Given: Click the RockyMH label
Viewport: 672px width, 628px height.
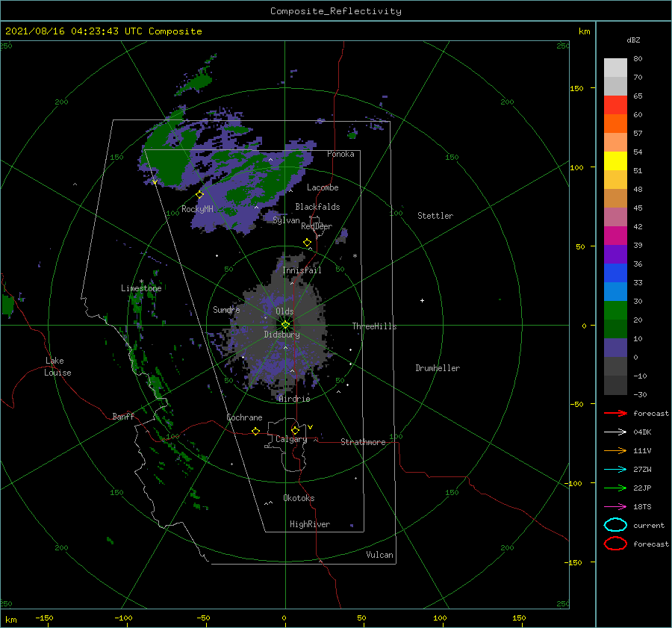Looking at the screenshot, I should coord(197,209).
